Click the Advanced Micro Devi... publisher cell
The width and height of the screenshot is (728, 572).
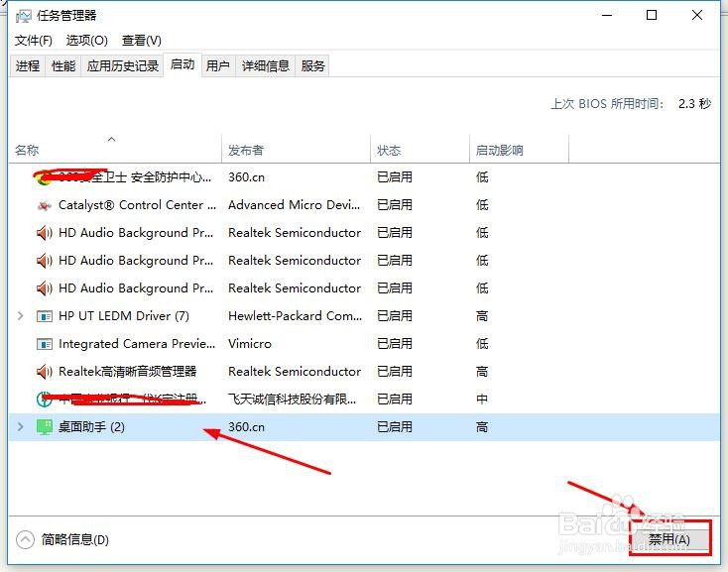[295, 205]
